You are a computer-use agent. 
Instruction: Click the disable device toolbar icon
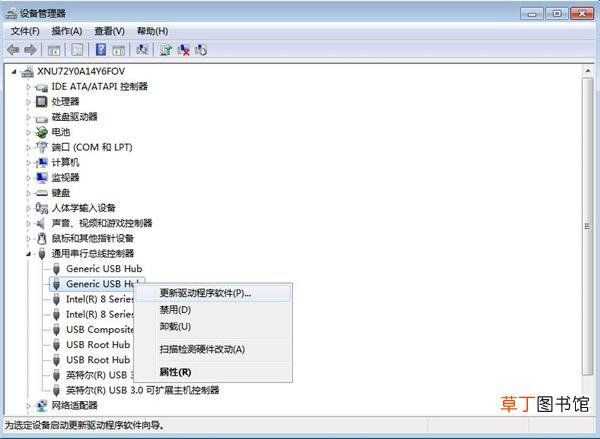(201, 50)
